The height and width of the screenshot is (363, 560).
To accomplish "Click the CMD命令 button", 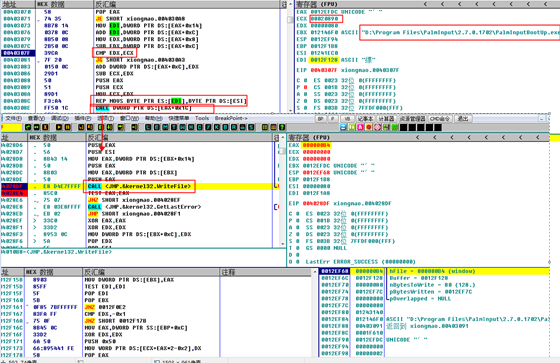I will [x=440, y=119].
